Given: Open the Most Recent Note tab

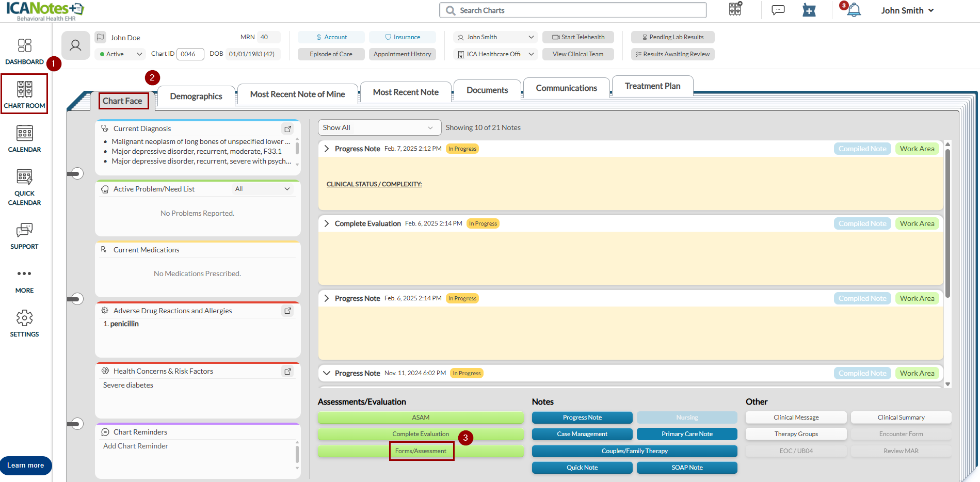Looking at the screenshot, I should (x=406, y=92).
